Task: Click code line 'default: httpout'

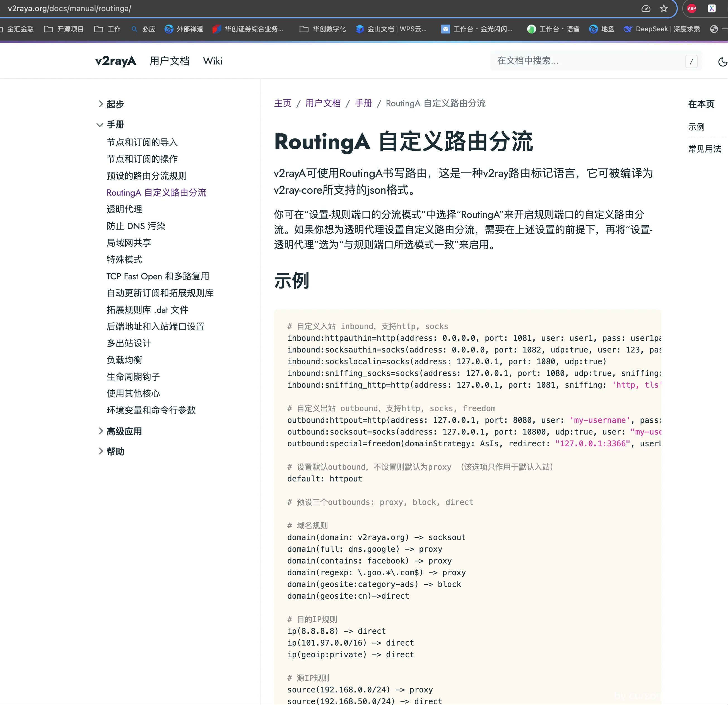Action: (x=324, y=479)
